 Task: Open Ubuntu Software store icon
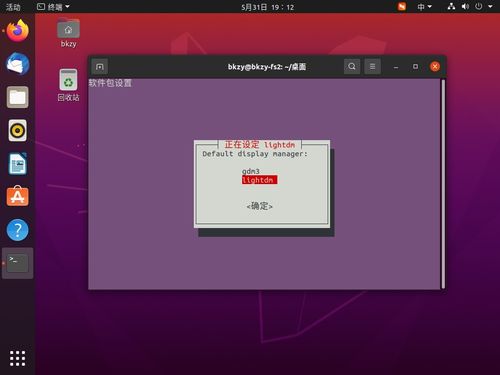[18, 197]
